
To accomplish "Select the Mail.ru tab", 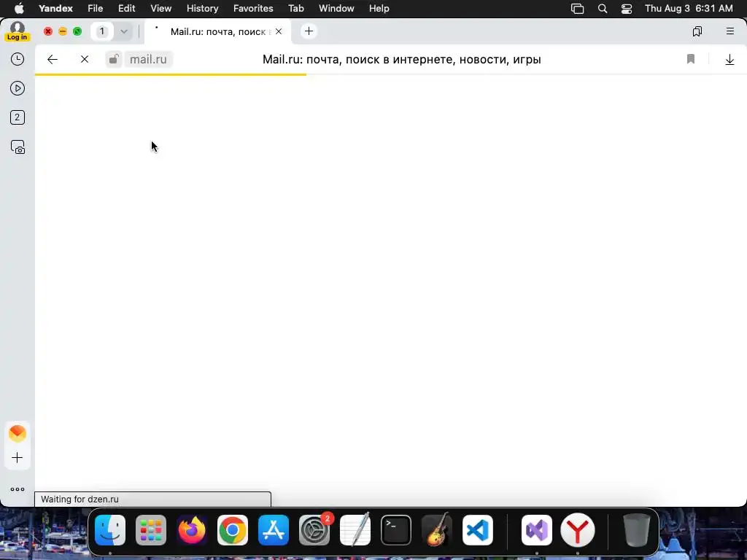I will [x=217, y=31].
